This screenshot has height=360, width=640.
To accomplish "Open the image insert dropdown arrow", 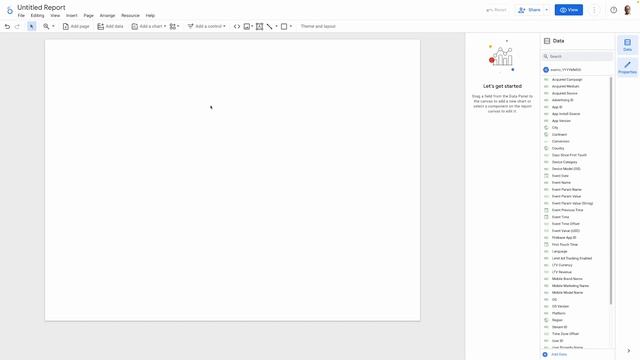I will pyautogui.click(x=252, y=27).
